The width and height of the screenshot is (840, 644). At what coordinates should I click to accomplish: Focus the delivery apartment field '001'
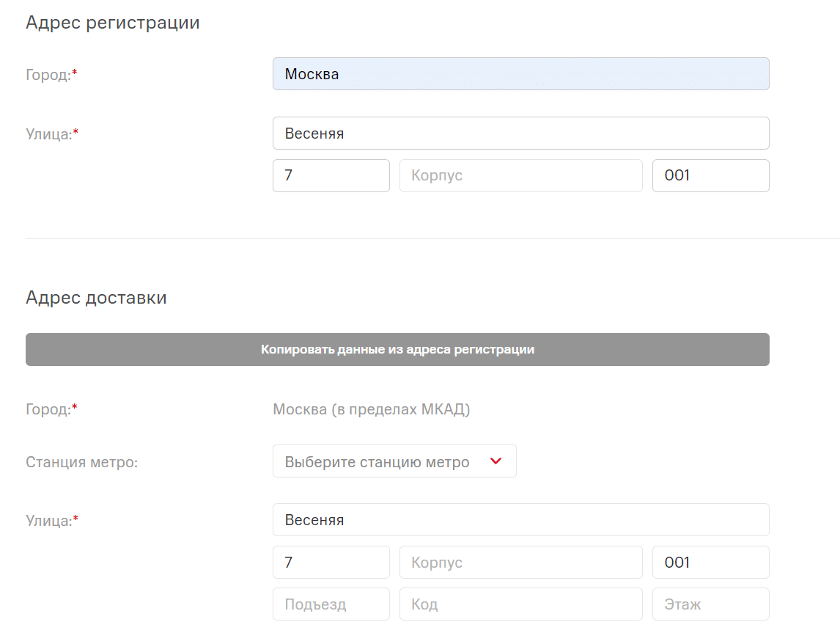[x=710, y=563]
